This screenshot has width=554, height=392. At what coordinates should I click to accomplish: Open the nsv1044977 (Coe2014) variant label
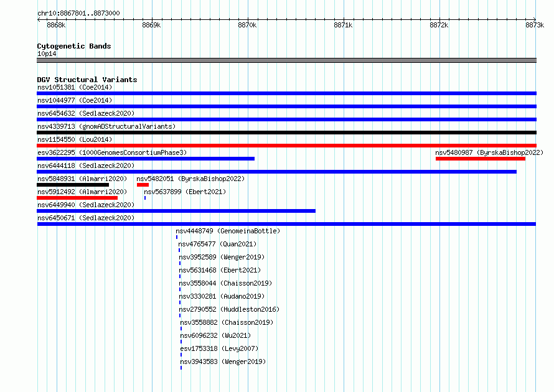[75, 100]
